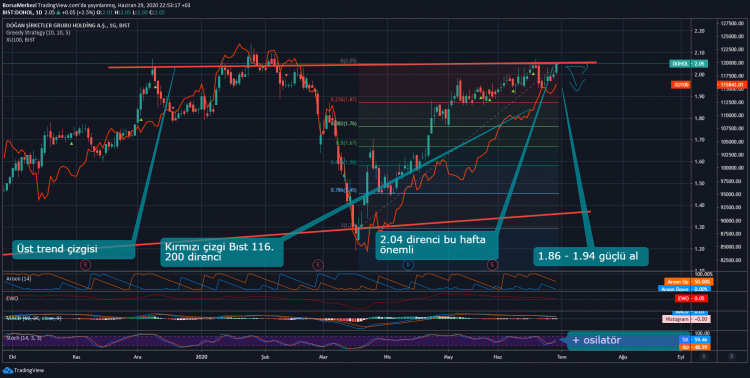The image size is (750, 378).
Task: Click the Şub label on time axis
Action: (x=265, y=356)
